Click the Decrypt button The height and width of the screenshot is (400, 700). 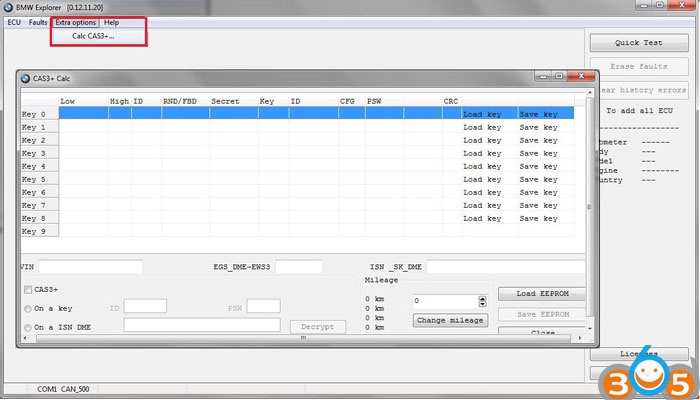(x=317, y=327)
